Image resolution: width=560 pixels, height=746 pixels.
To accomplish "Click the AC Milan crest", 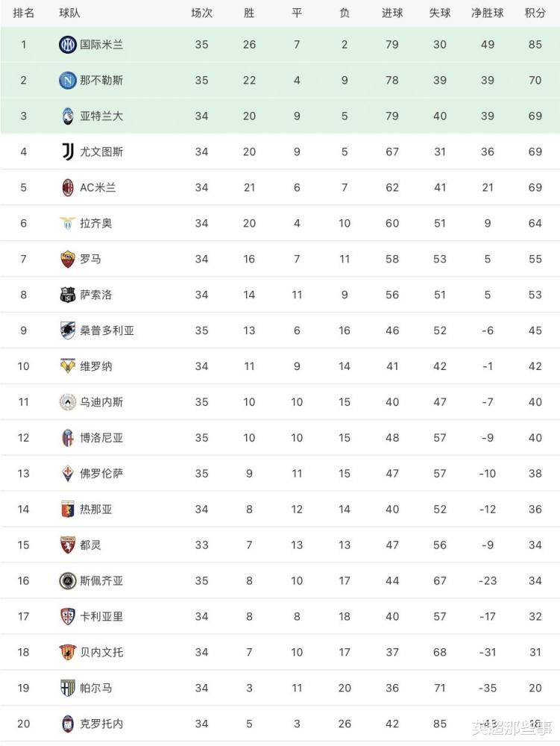I will click(68, 187).
